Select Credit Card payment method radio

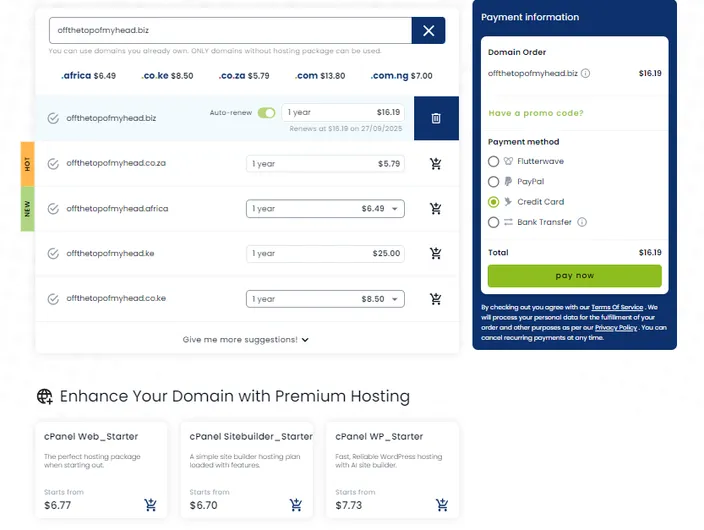pos(493,202)
